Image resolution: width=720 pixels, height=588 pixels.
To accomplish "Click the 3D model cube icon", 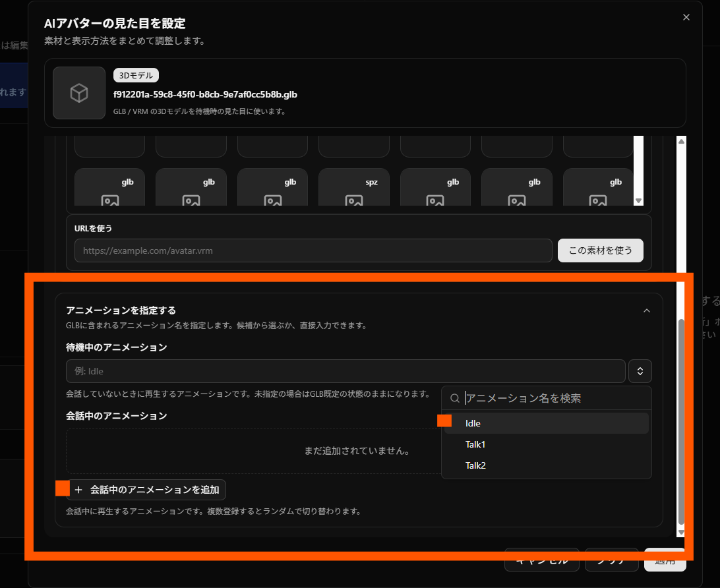I will (79, 93).
